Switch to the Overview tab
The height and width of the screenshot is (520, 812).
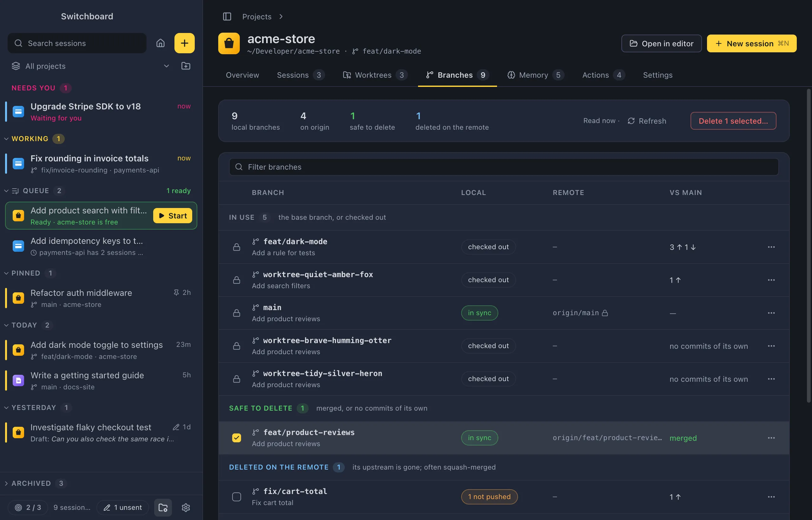point(243,75)
